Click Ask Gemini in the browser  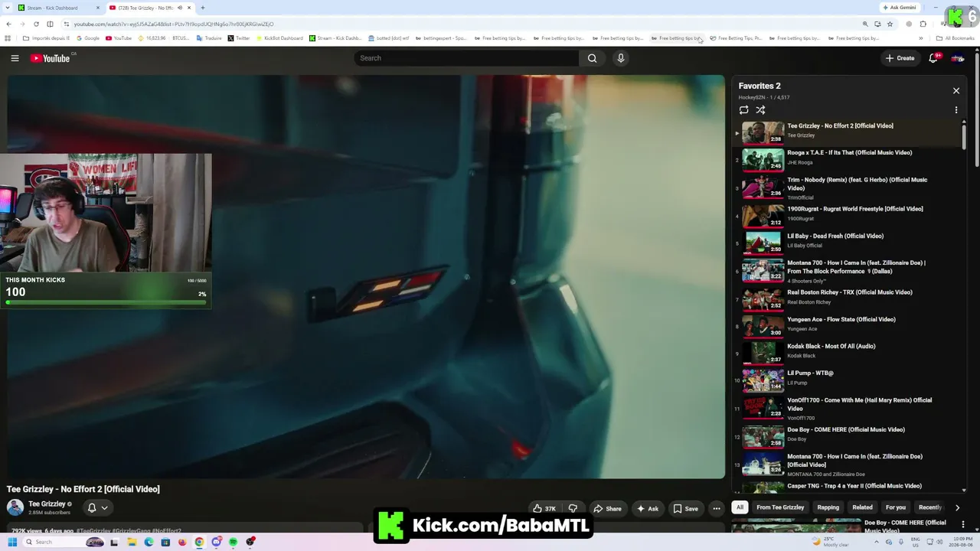tap(900, 8)
